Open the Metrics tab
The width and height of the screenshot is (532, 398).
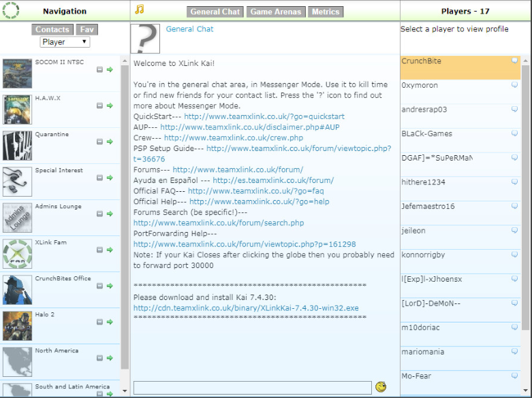326,12
